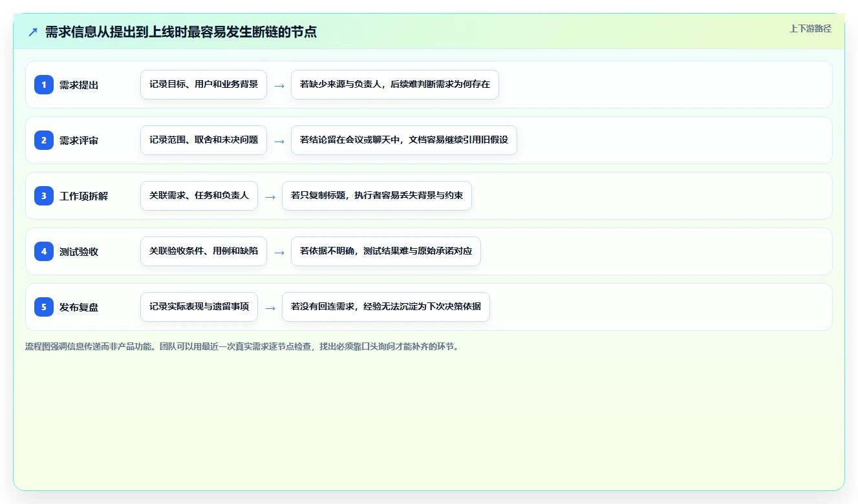The image size is (858, 504).
Task: Click the box 记录实际表现与遗留事项
Action: pyautogui.click(x=199, y=307)
